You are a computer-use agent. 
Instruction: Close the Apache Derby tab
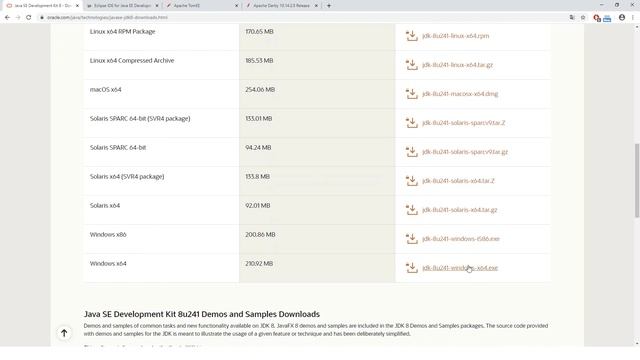(316, 6)
